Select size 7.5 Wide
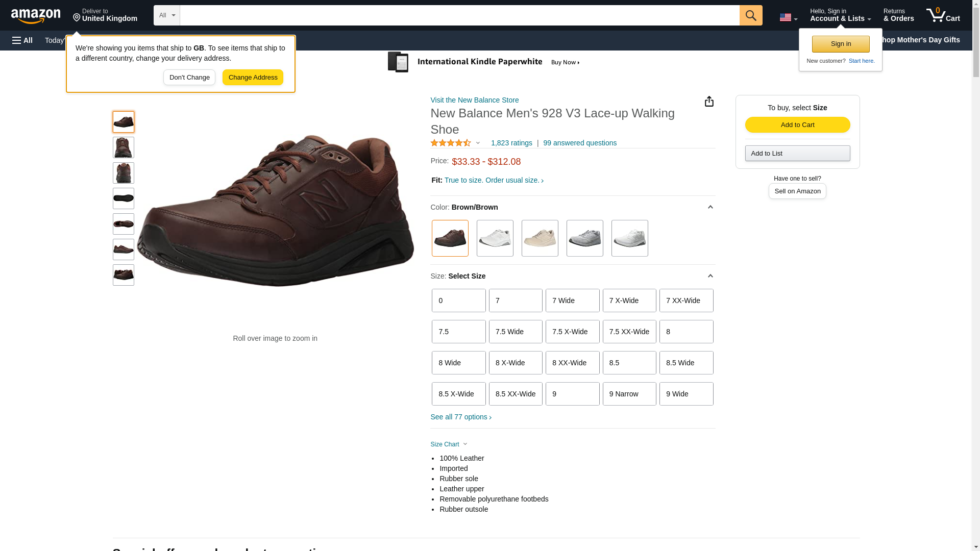 click(515, 332)
